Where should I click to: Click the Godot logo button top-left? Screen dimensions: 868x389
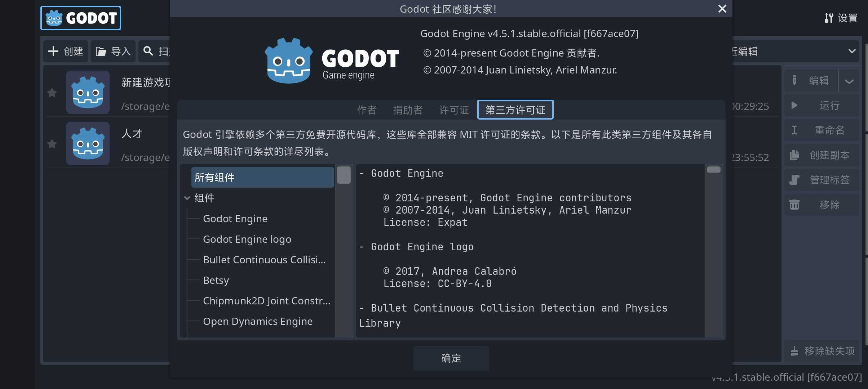coord(80,18)
